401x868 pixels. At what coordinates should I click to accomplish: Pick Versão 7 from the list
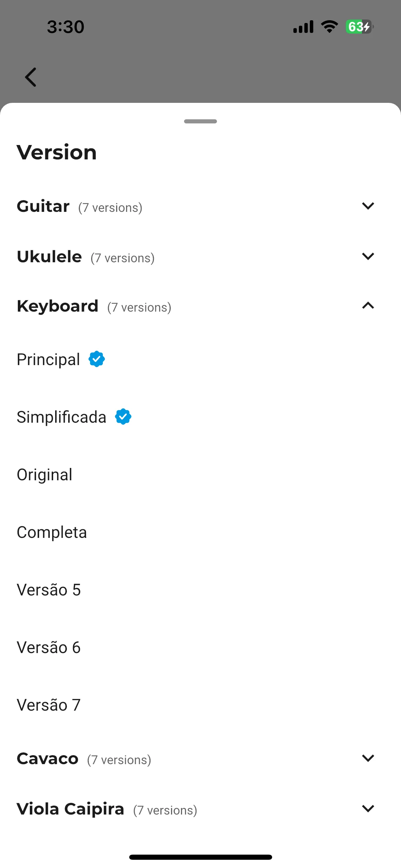[x=200, y=705]
